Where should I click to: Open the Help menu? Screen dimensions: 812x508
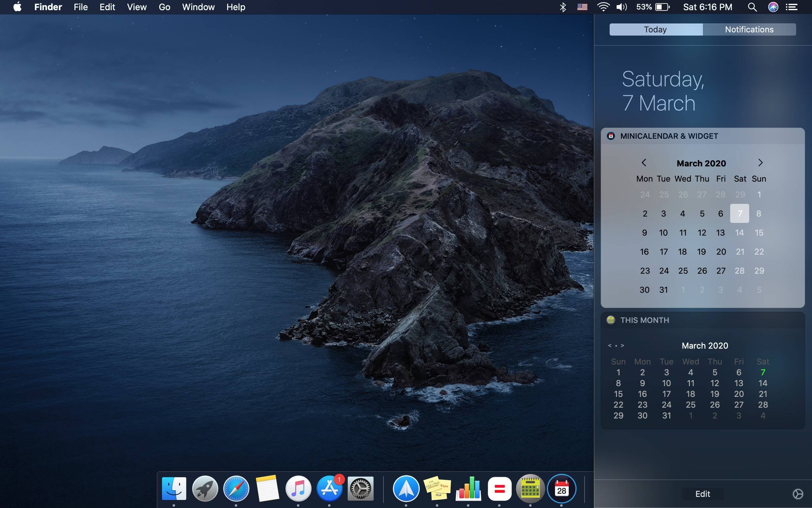coord(236,7)
